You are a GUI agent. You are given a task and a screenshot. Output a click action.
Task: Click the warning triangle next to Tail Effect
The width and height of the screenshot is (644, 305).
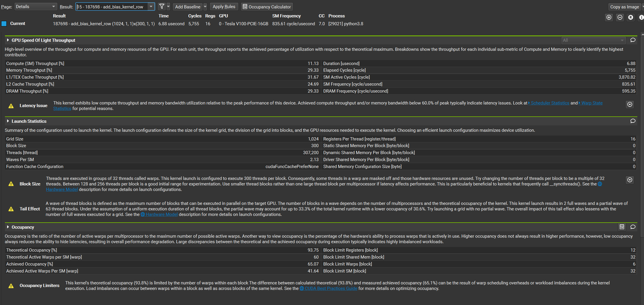pos(11,209)
